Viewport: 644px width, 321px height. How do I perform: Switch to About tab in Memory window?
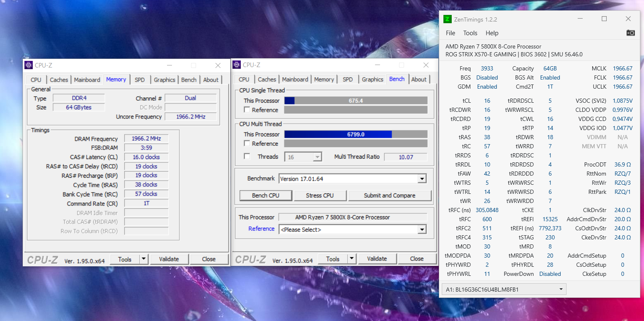pos(211,80)
